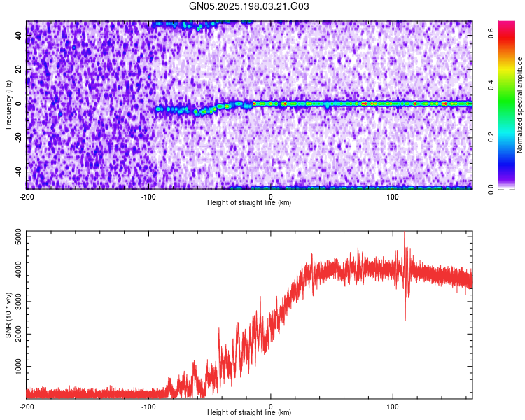
Task: Click the 0.2 tick on the color bar
Action: [x=491, y=136]
